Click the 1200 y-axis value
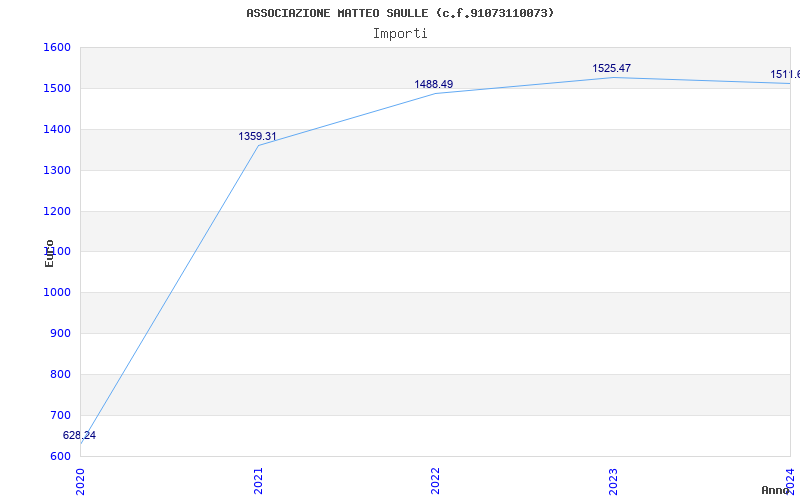This screenshot has height=500, width=800. point(57,211)
